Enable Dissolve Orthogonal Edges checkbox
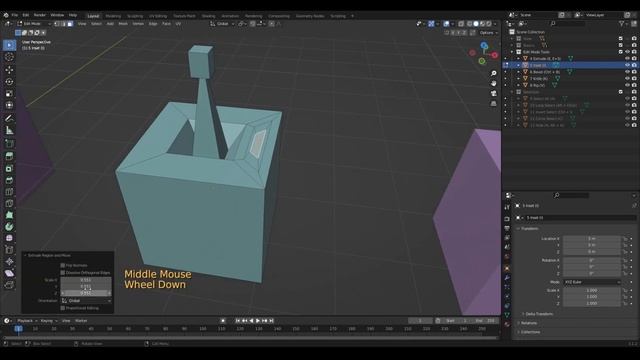640x360 pixels. (62, 273)
